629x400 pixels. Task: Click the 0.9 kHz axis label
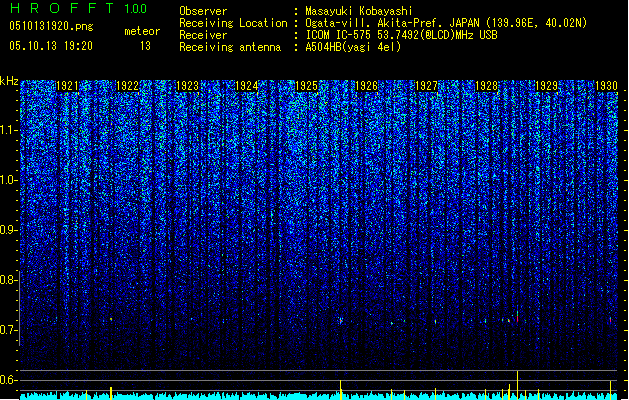pyautogui.click(x=9, y=230)
